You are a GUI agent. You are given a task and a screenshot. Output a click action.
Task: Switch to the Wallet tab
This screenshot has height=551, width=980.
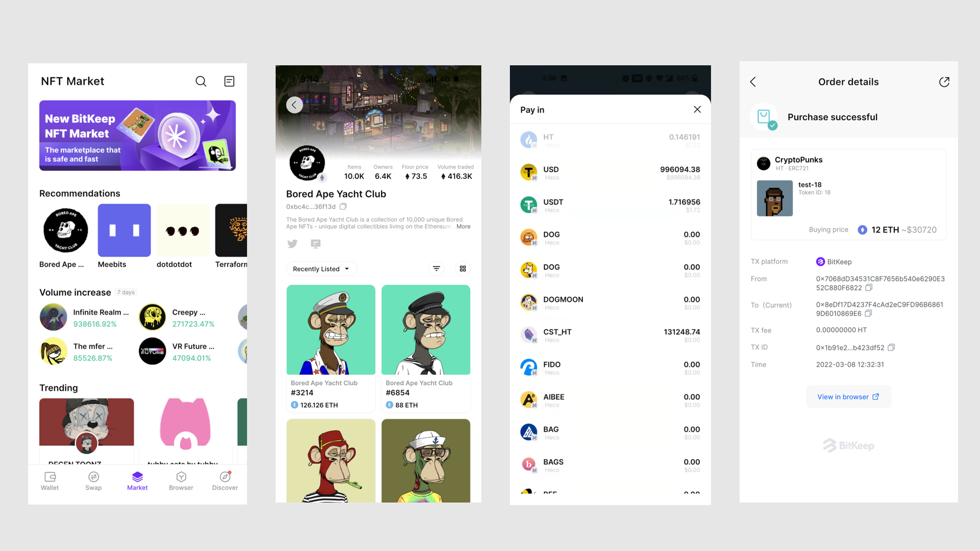click(x=50, y=481)
